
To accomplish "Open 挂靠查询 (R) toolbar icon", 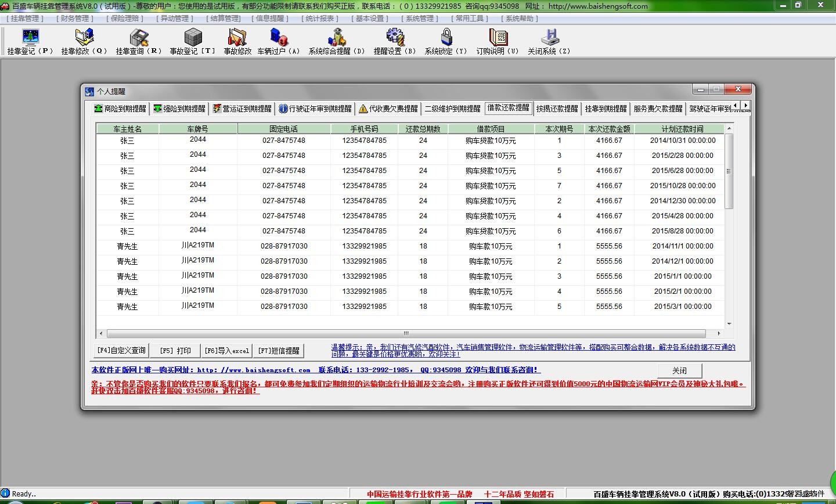I will (139, 42).
